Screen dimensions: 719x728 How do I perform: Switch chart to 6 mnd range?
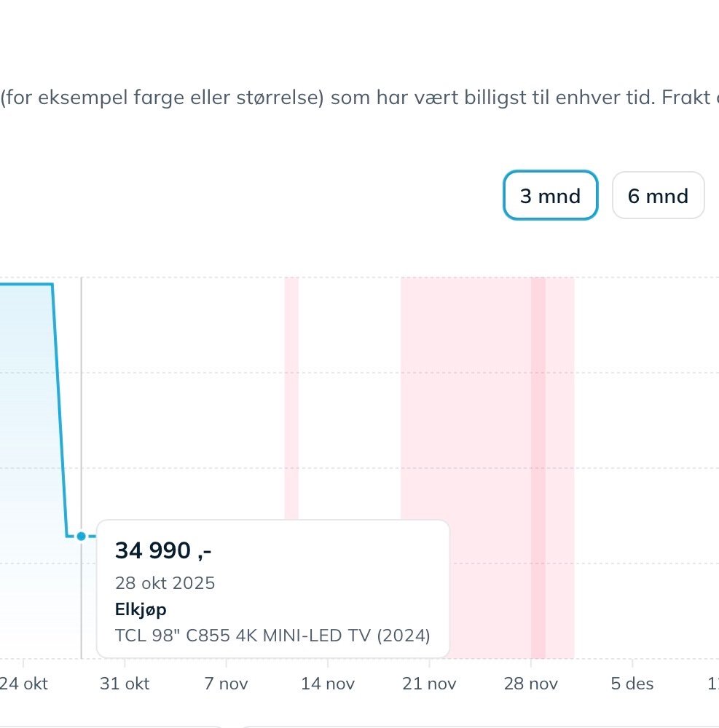tap(658, 196)
